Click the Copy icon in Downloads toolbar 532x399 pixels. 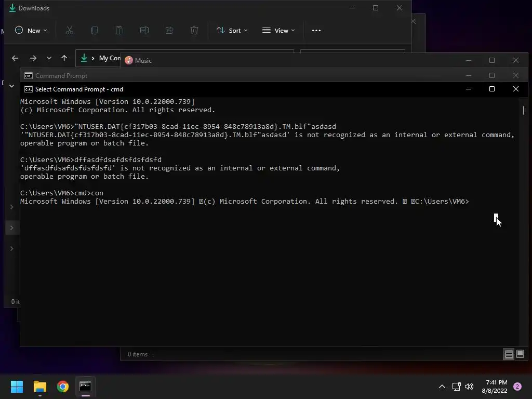[x=95, y=31]
